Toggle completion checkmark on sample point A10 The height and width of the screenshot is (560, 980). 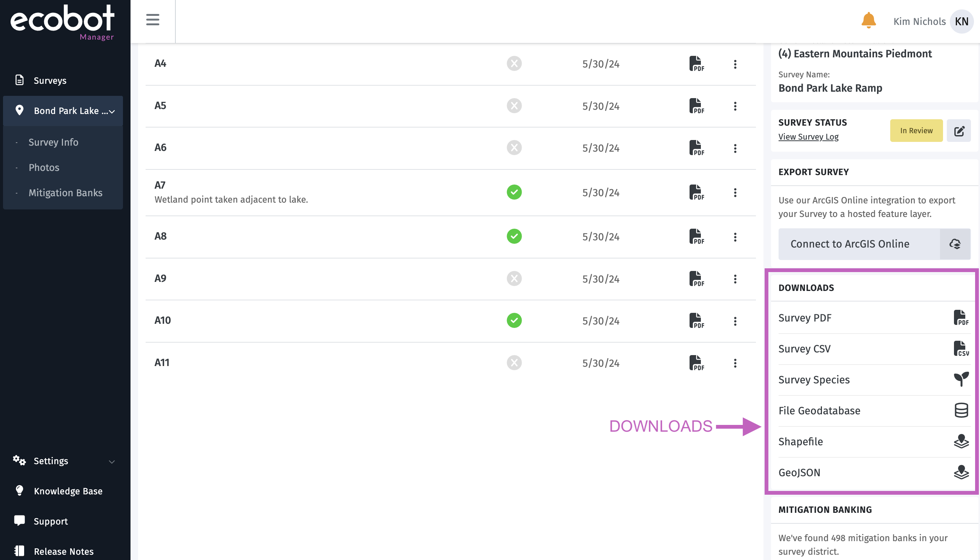(514, 320)
